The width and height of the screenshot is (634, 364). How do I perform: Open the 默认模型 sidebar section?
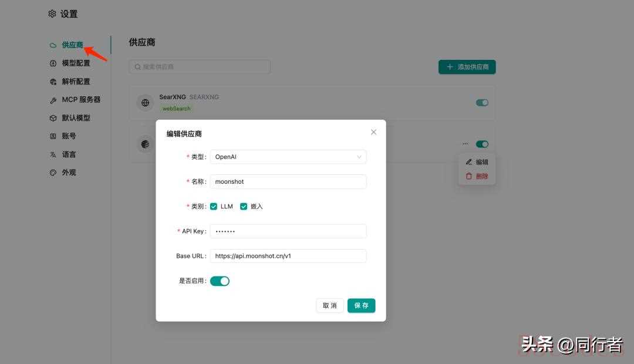pyautogui.click(x=76, y=117)
